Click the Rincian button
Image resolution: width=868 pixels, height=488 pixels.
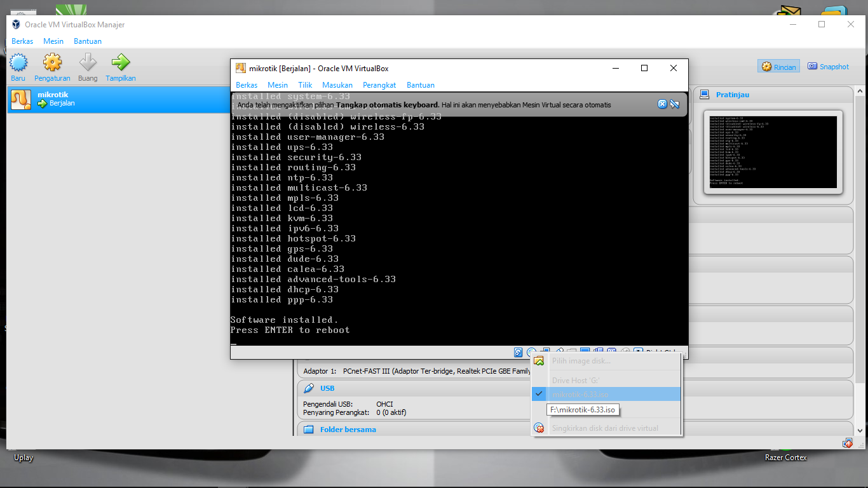point(778,66)
